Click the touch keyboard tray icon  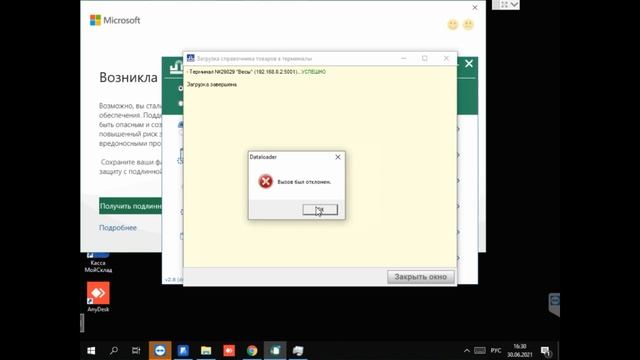tap(480, 351)
